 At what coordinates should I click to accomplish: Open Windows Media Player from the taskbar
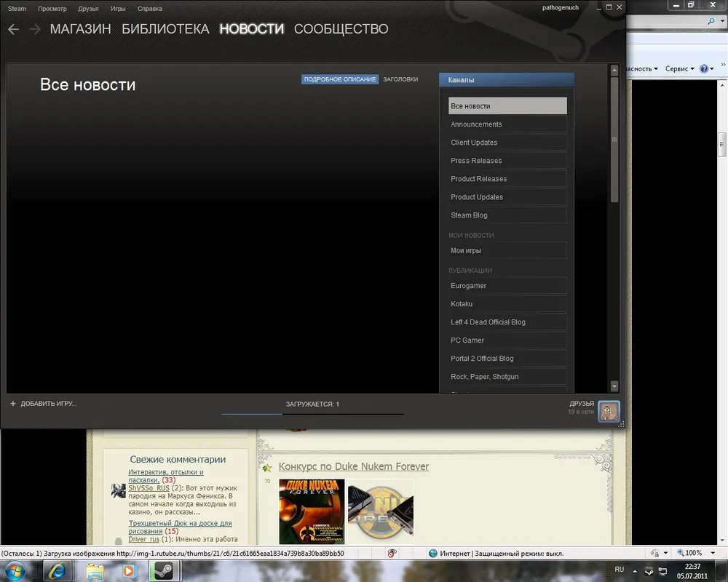pyautogui.click(x=127, y=571)
